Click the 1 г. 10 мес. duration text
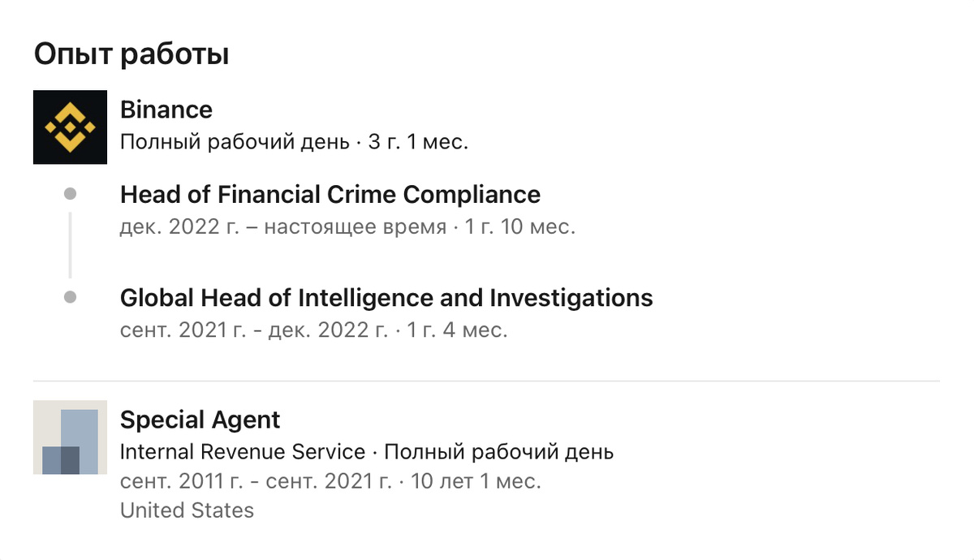The height and width of the screenshot is (560, 974). tap(520, 227)
